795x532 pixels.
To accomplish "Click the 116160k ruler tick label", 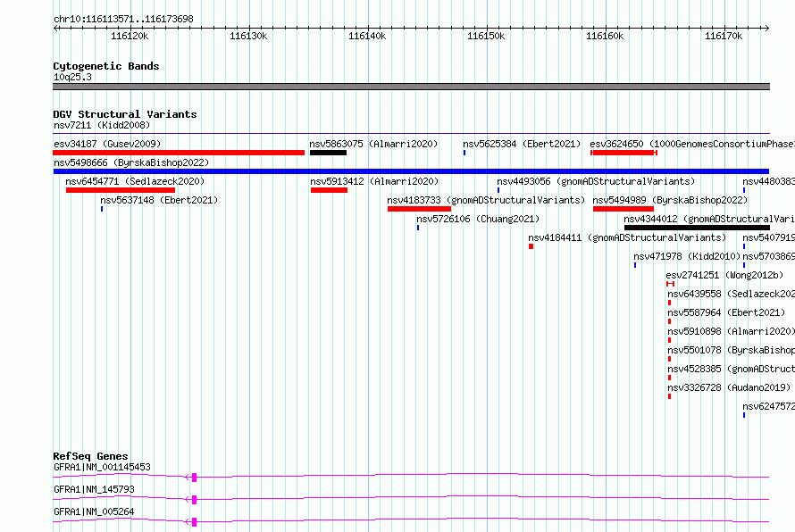I will pyautogui.click(x=605, y=36).
